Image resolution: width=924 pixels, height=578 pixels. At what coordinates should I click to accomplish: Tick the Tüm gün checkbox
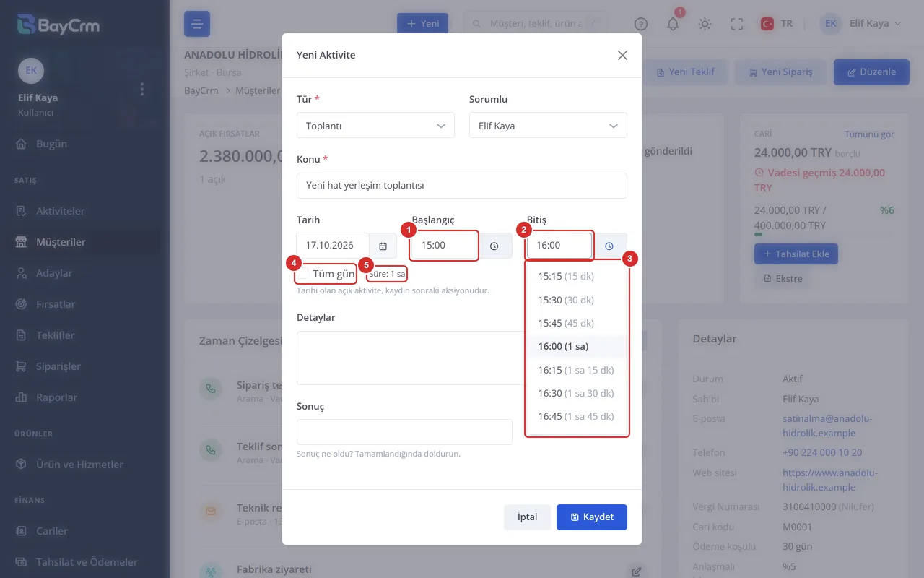coord(304,274)
